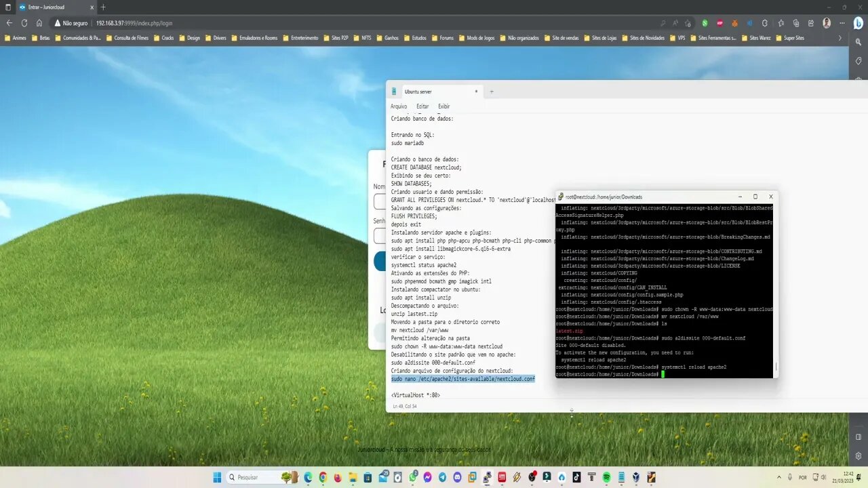Open the Bing sidebar button

[859, 22]
